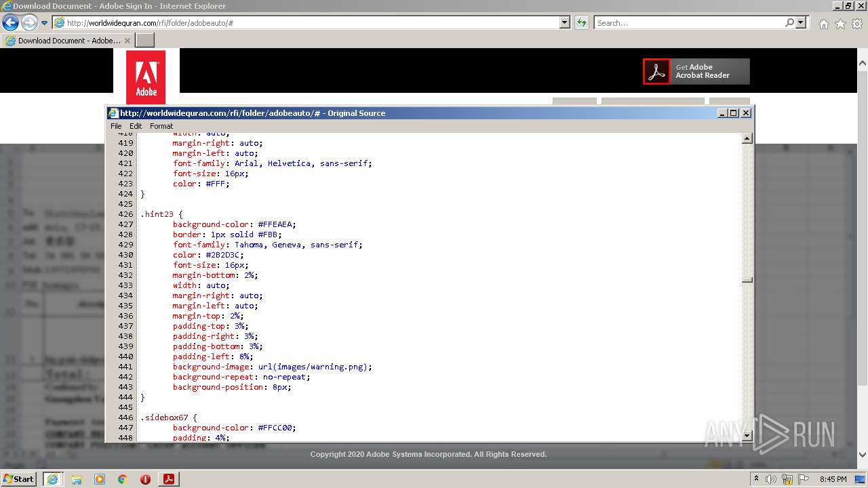
Task: Click the browser Search box
Action: point(689,22)
